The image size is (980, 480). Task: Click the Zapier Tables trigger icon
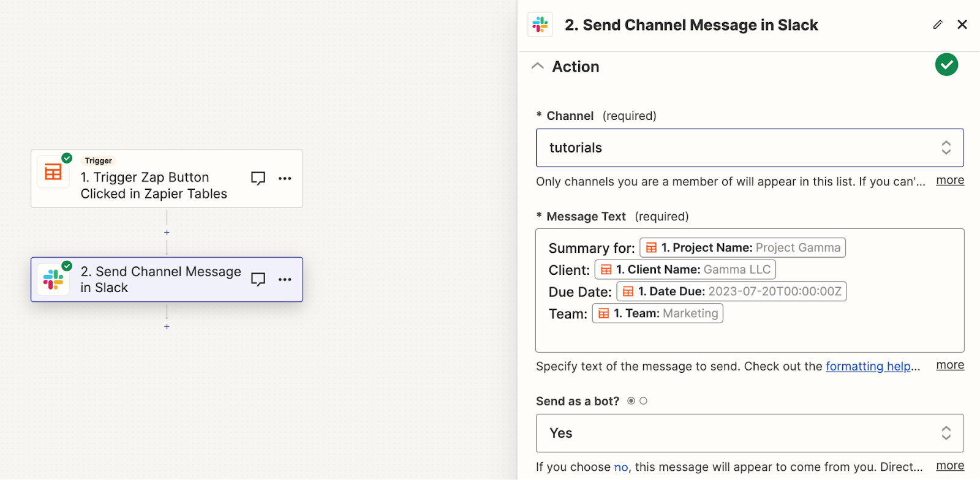pyautogui.click(x=53, y=173)
